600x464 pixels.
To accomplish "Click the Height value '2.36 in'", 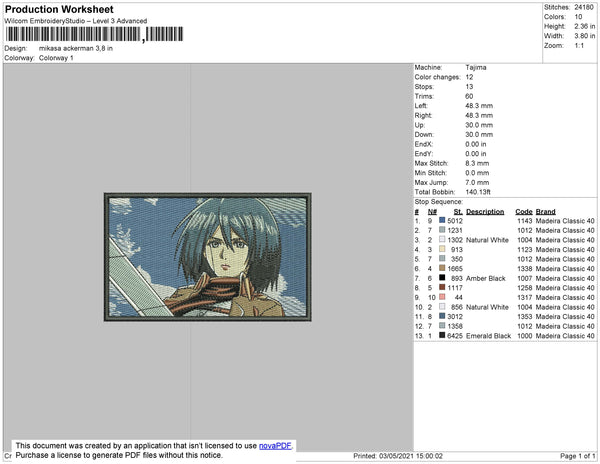I will click(x=585, y=26).
